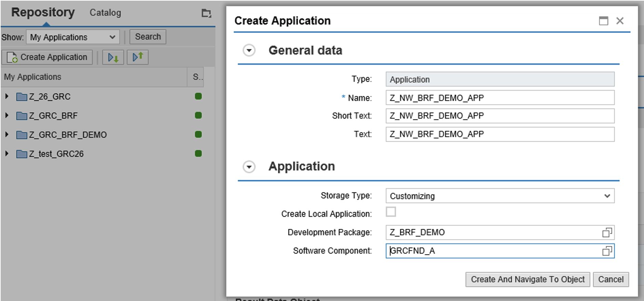This screenshot has width=644, height=301.
Task: Click the Name input field
Action: coord(500,98)
